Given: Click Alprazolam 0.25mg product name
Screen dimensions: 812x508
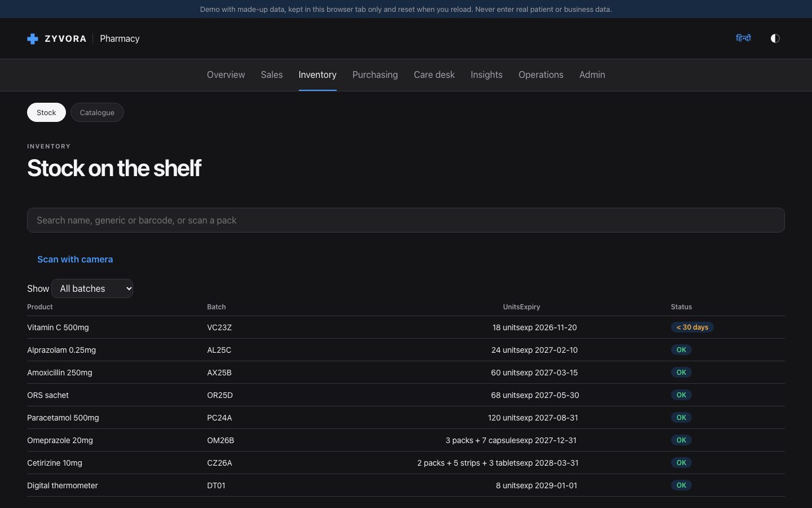Looking at the screenshot, I should (x=61, y=350).
